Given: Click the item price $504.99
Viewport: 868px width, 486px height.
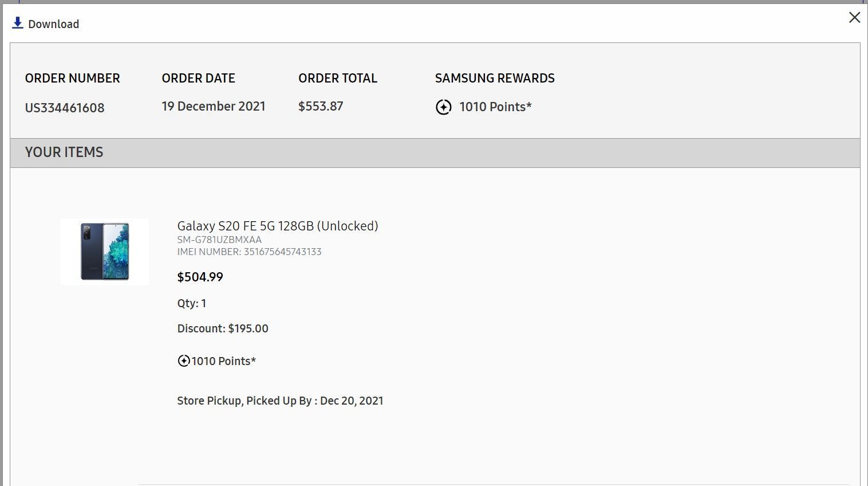Looking at the screenshot, I should pos(200,277).
